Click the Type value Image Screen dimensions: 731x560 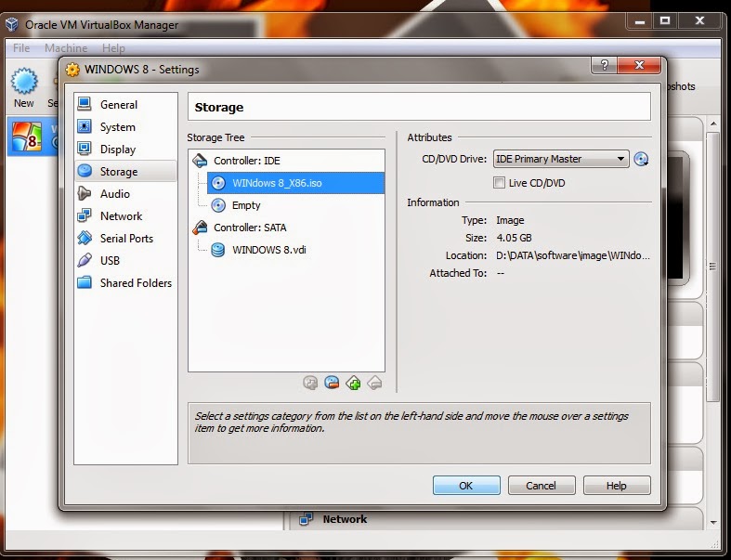510,220
